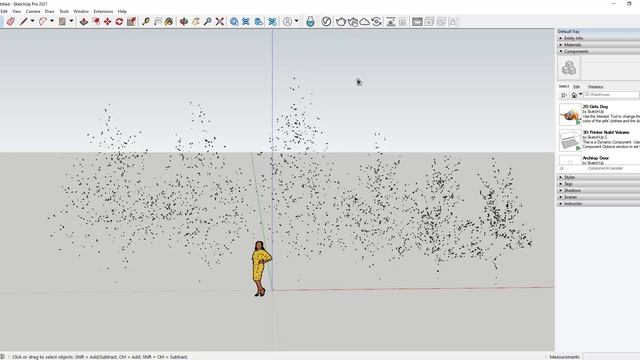Select the Orbit tool

tap(184, 22)
